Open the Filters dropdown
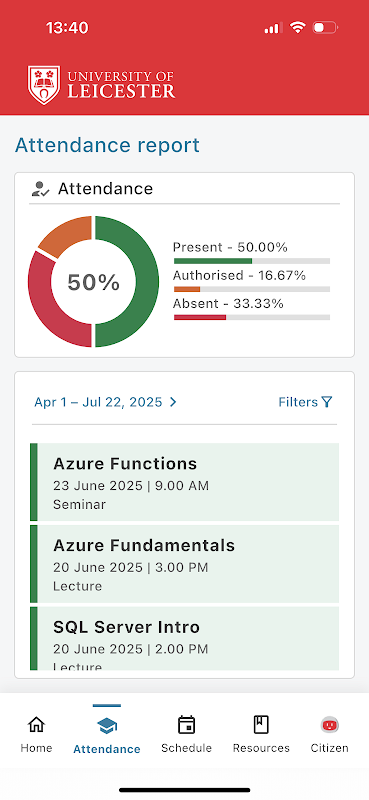369x800 pixels. click(x=305, y=402)
